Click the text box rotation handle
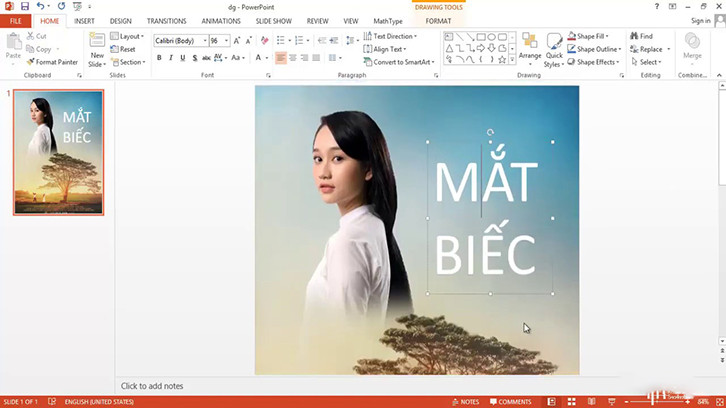Viewport: 726px width, 408px height. pyautogui.click(x=490, y=132)
